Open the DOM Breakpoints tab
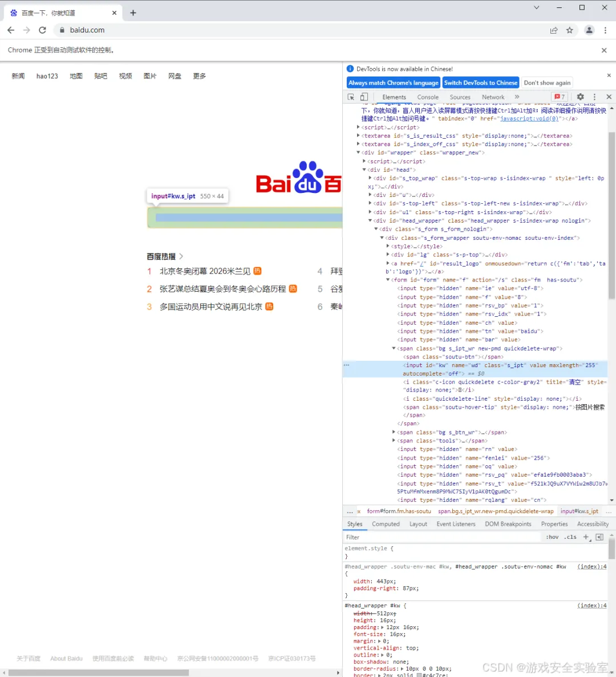The image size is (616, 677). tap(508, 523)
